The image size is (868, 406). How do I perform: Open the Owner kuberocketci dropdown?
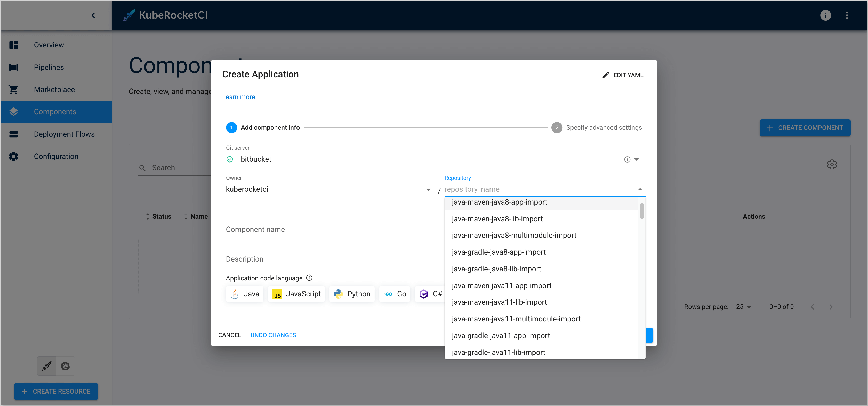(428, 189)
